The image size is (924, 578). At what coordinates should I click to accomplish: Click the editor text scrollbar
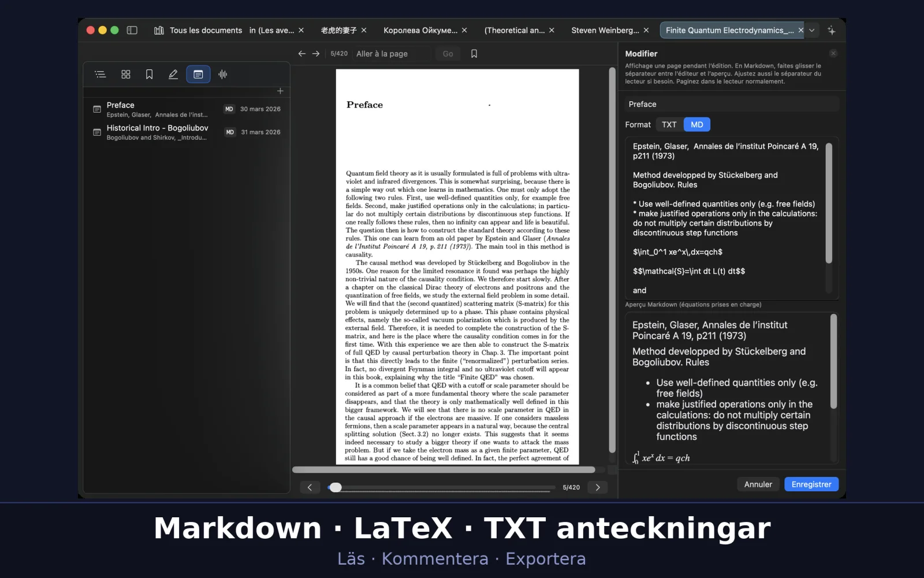pyautogui.click(x=829, y=203)
